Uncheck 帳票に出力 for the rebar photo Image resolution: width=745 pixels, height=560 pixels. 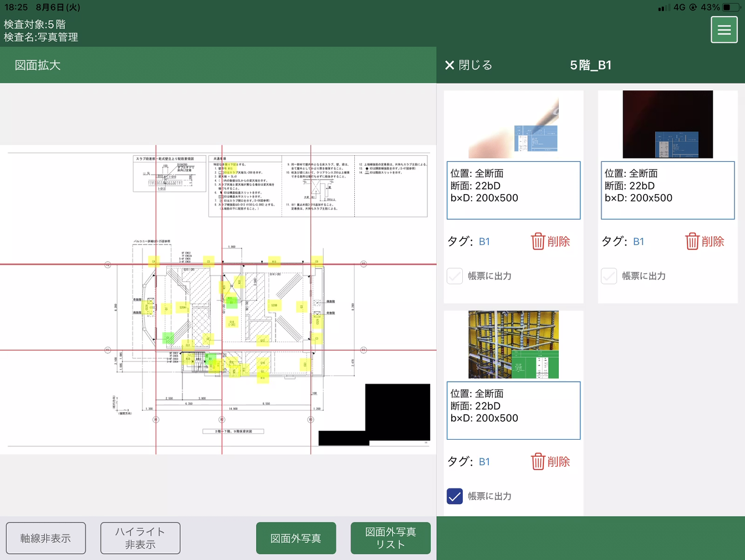pos(455,496)
